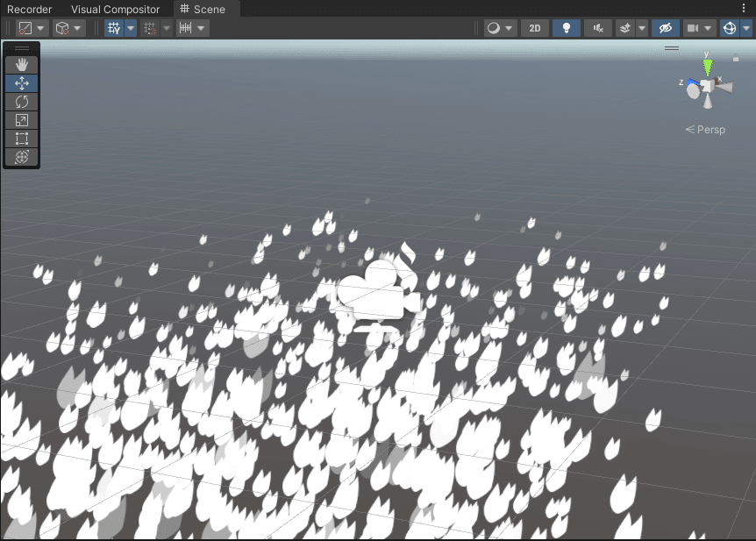Click the increment snapping ruler icon
Image resolution: width=756 pixels, height=541 pixels.
click(x=185, y=28)
